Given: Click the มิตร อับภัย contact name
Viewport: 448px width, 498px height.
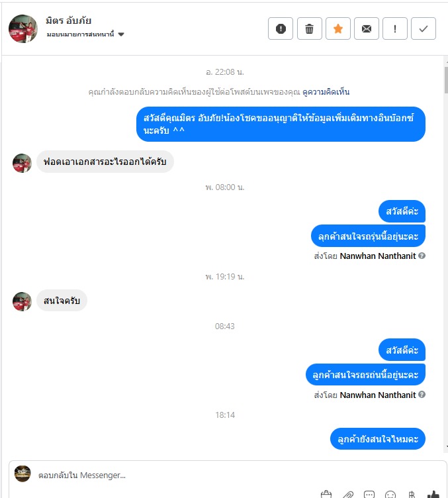Looking at the screenshot, I should point(69,21).
